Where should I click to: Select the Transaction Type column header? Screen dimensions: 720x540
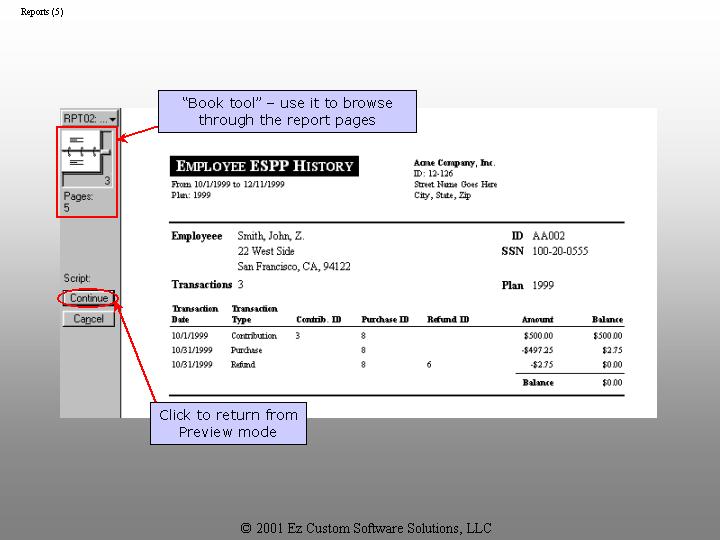tap(254, 314)
